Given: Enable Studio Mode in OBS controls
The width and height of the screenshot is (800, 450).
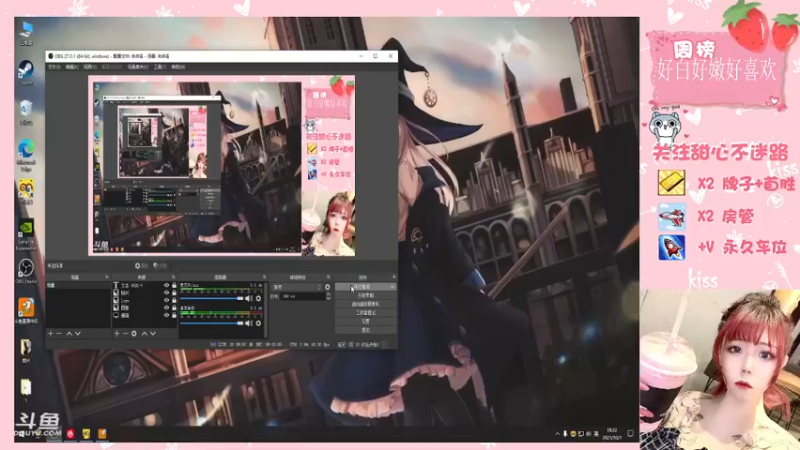Looking at the screenshot, I should pos(366,313).
